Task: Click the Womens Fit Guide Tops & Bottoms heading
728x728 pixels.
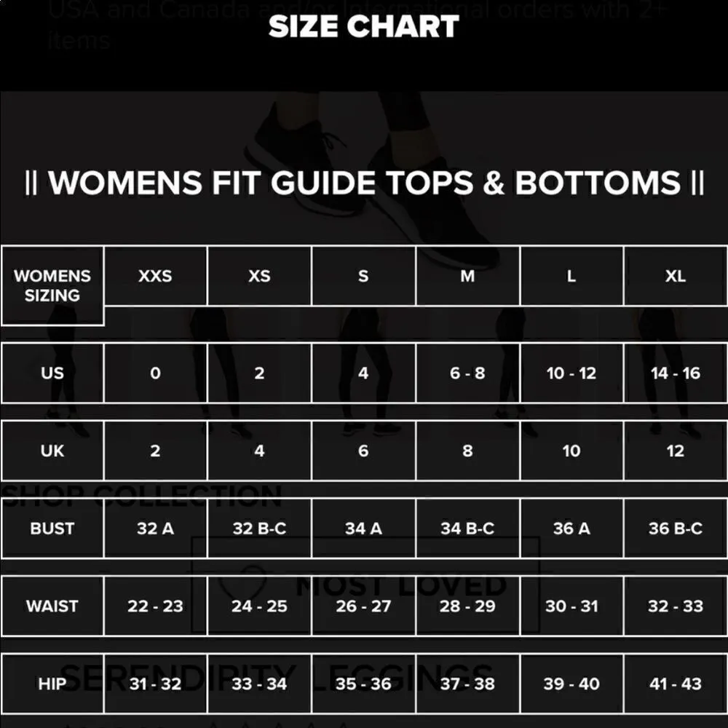Action: (x=364, y=182)
